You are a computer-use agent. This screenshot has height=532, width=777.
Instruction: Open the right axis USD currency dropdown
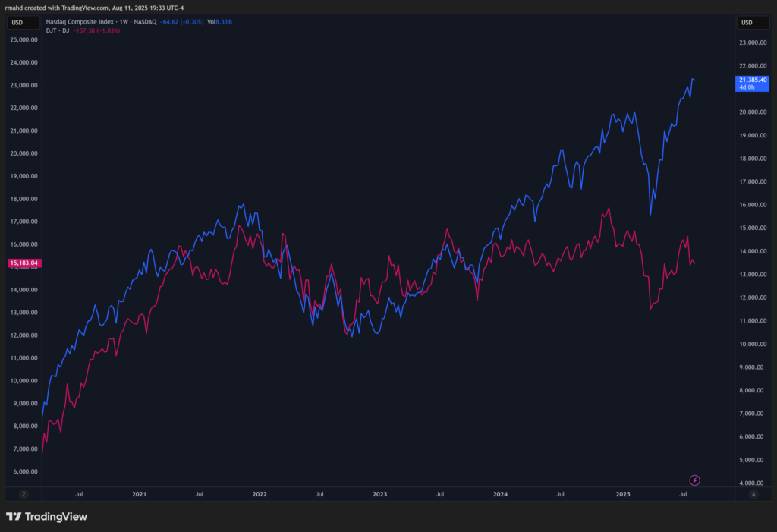pyautogui.click(x=747, y=22)
